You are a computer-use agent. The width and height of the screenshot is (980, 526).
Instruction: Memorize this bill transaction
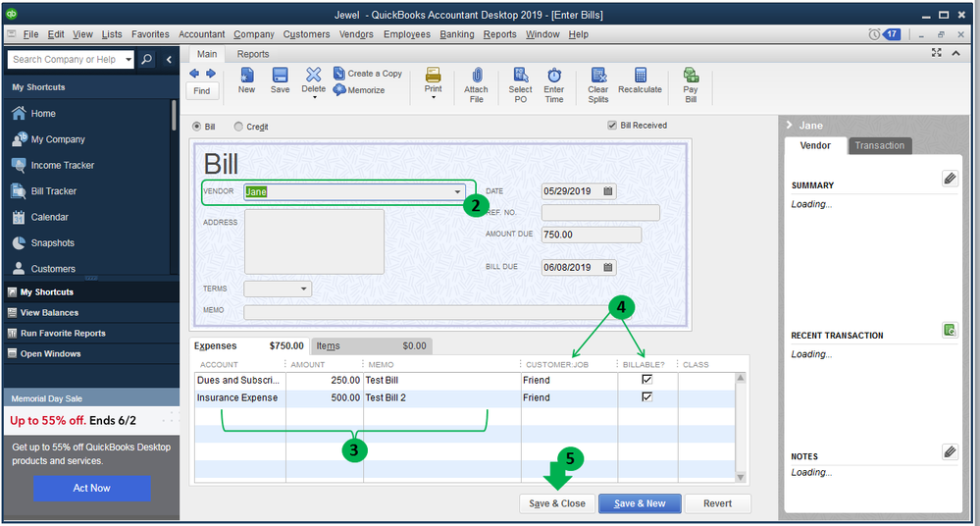[x=359, y=90]
